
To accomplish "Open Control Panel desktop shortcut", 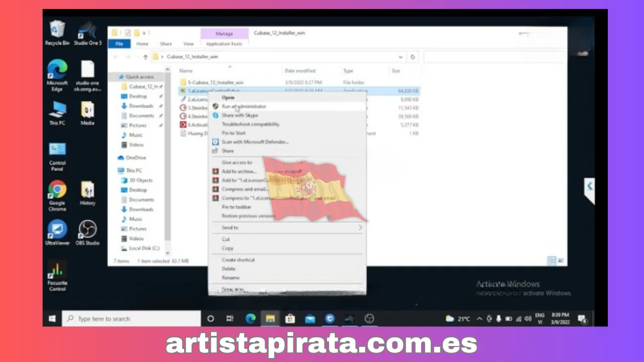I will point(57,157).
